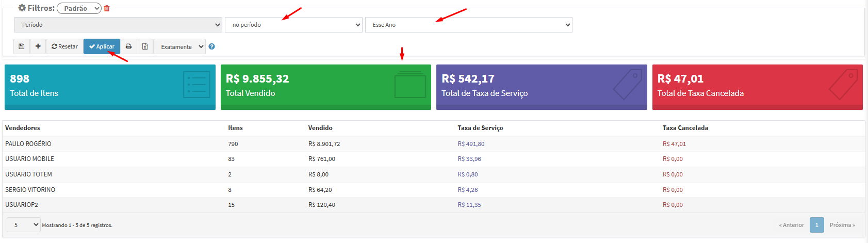
Task: Click the save filter floppy disk icon
Action: pyautogui.click(x=21, y=46)
